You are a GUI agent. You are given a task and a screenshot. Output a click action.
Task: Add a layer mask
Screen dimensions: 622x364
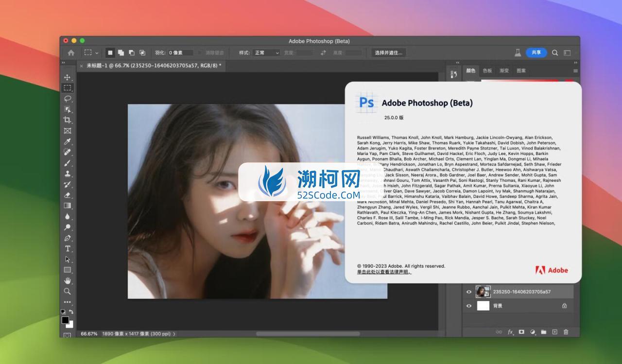521,332
